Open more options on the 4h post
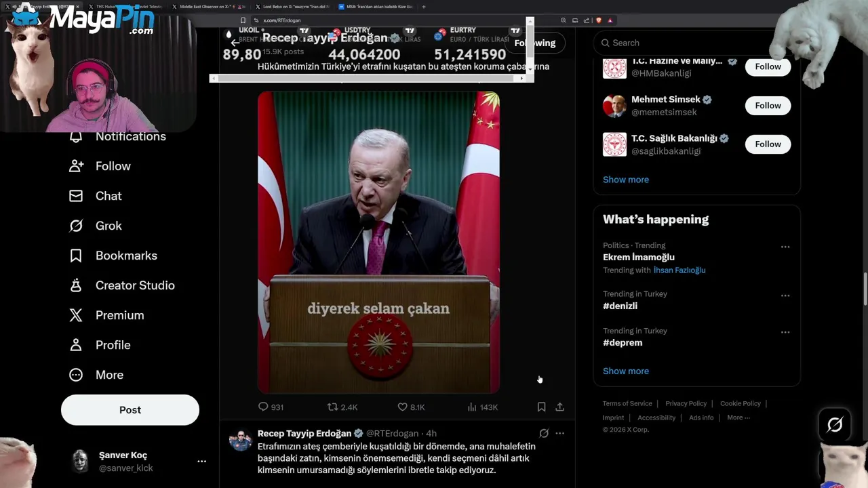This screenshot has height=488, width=868. coord(559,433)
